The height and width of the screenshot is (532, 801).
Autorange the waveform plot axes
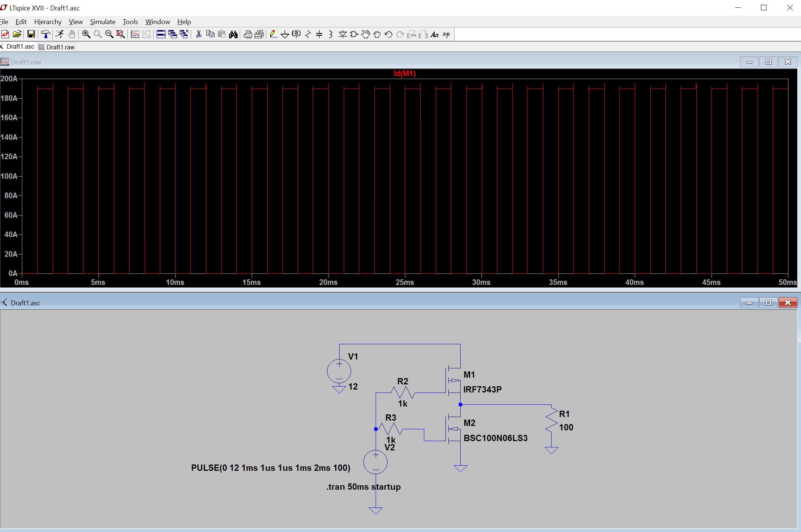point(135,35)
